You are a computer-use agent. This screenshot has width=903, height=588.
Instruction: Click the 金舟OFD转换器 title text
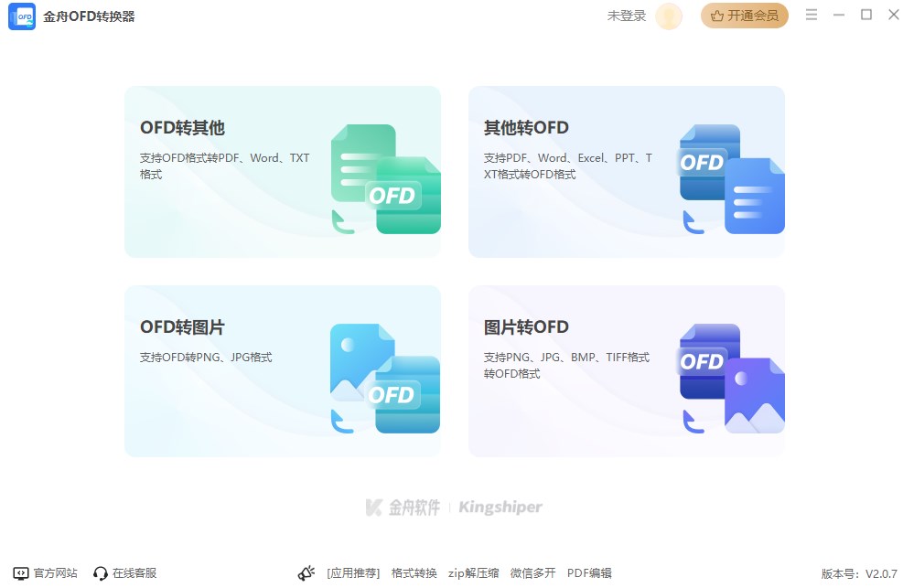[89, 16]
